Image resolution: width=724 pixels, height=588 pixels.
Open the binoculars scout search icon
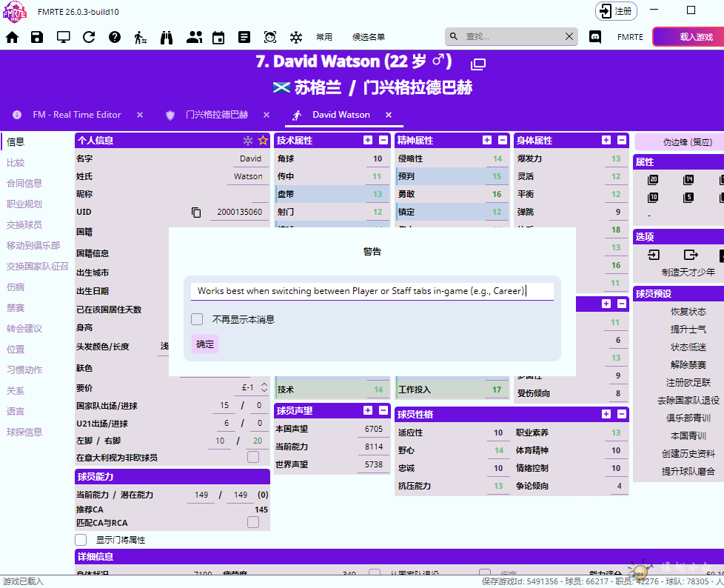pos(167,37)
